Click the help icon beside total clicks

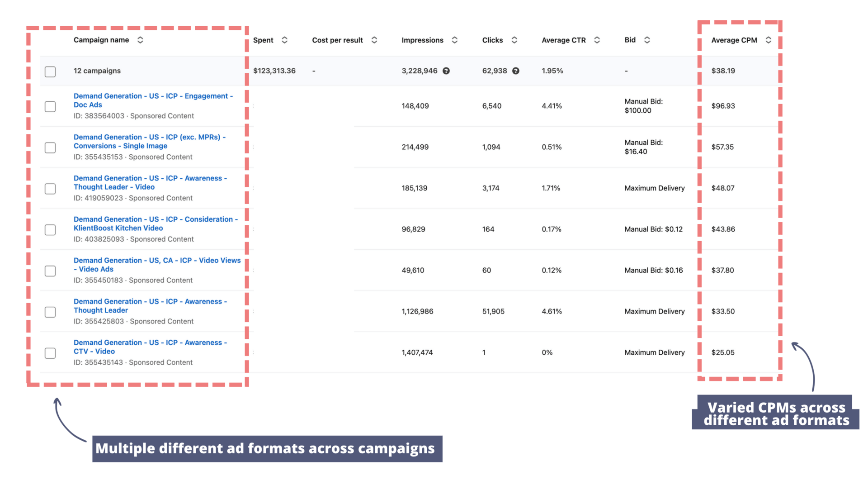point(516,71)
